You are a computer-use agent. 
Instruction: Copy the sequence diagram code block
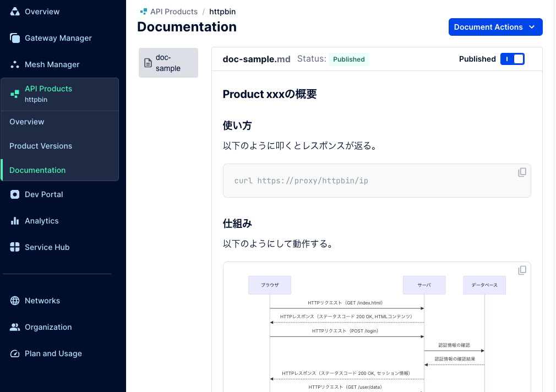click(522, 270)
